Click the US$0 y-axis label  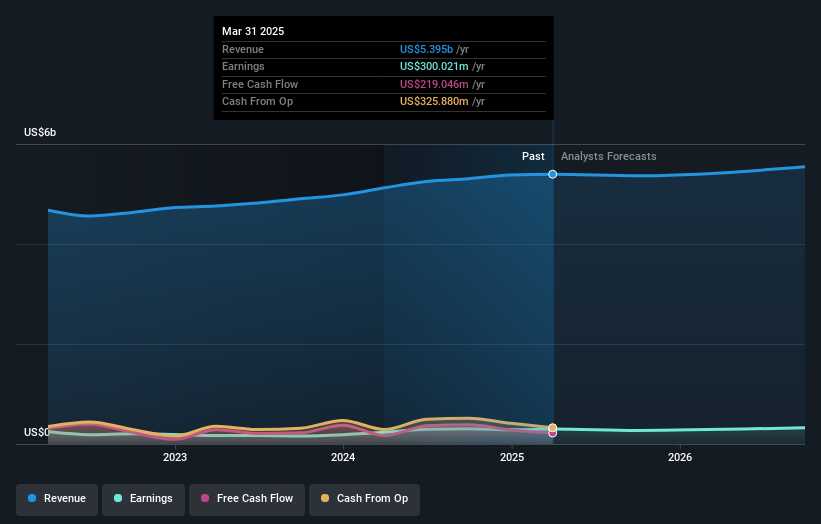[37, 432]
